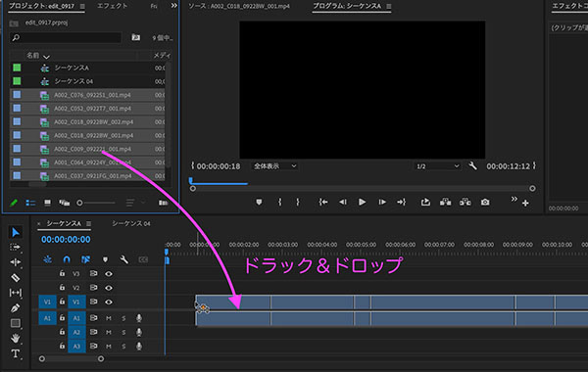Viewport: 588px width, 372px height.
Task: Switch to the エフェクト tab
Action: pos(112,6)
